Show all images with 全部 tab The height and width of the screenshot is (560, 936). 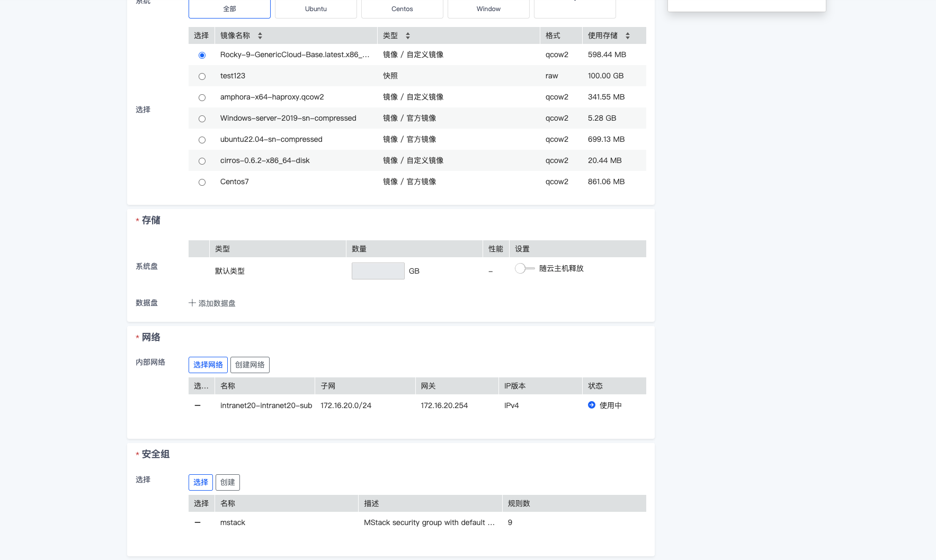tap(229, 9)
